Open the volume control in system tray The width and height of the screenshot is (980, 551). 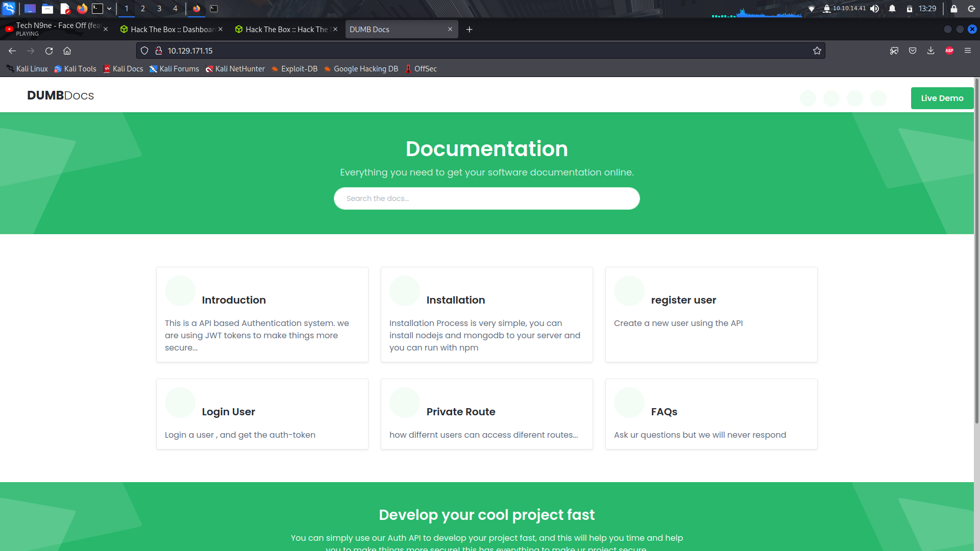pyautogui.click(x=875, y=9)
